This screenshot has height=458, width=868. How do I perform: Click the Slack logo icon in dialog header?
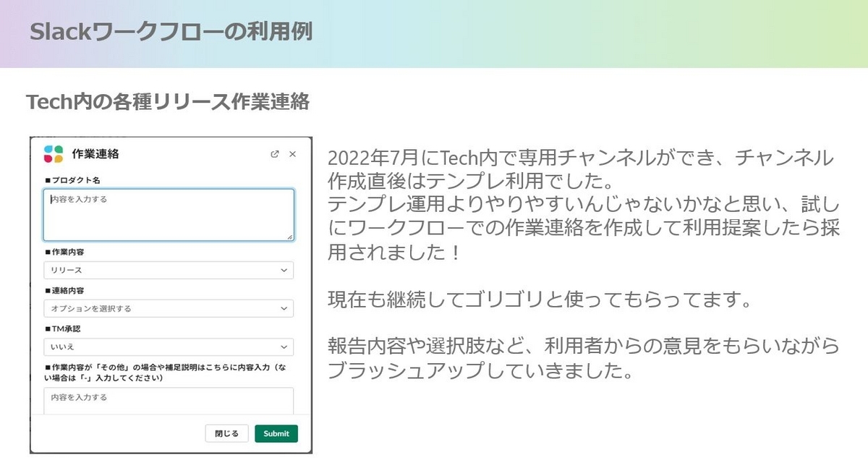[54, 153]
